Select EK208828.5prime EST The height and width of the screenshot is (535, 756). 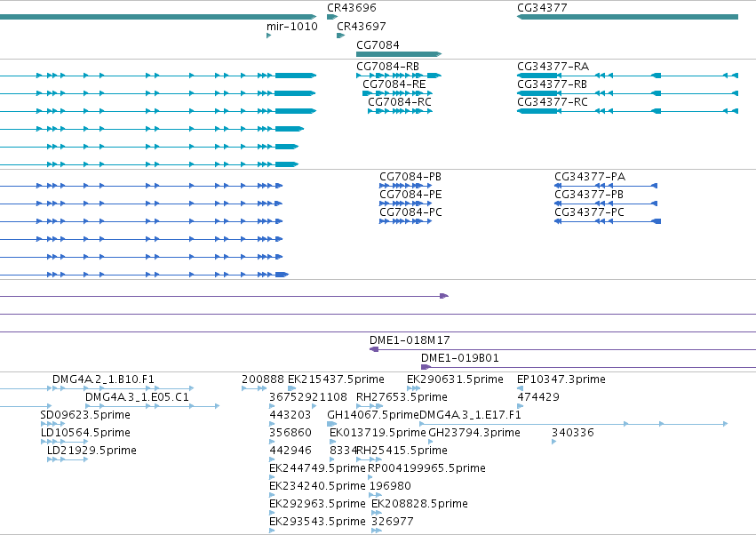[x=419, y=505]
